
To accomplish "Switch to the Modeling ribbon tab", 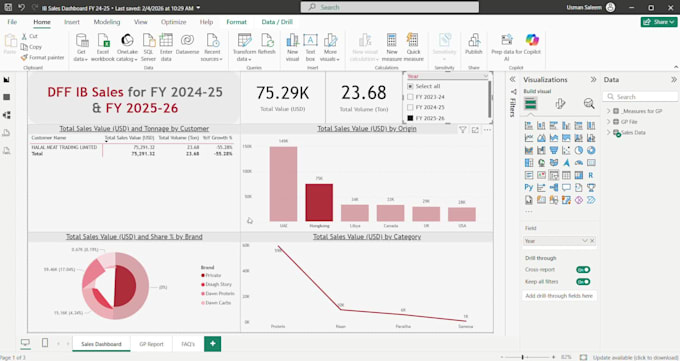I will click(x=107, y=22).
